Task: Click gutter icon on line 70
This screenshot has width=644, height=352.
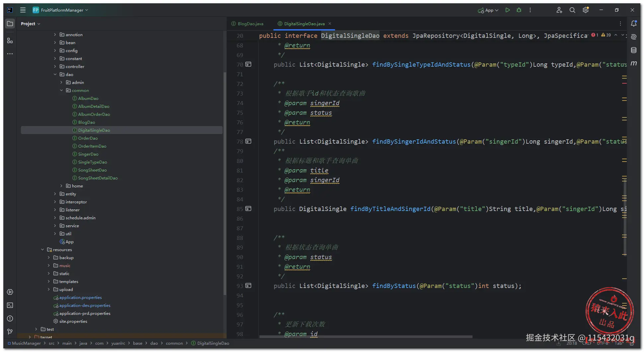Action: click(248, 64)
